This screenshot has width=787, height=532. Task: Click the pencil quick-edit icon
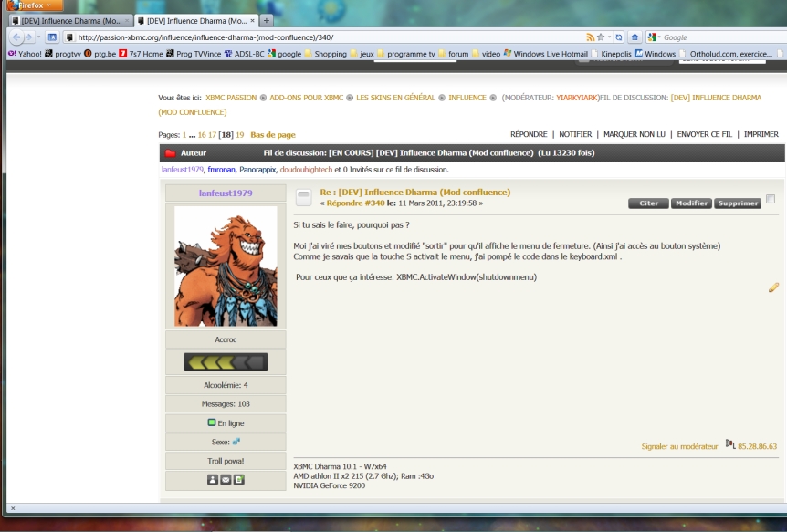click(x=773, y=287)
